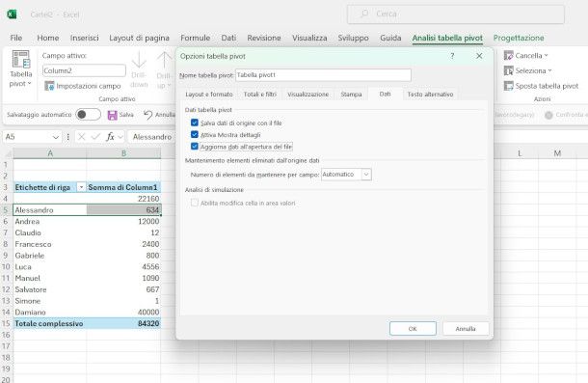Image resolution: width=588 pixels, height=383 pixels.
Task: Open the Revisione ribbon tab
Action: 264,38
